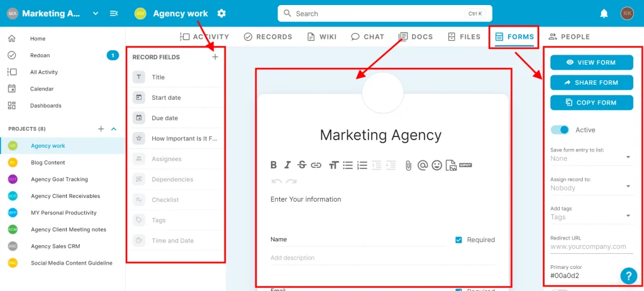Uncheck Required for Name field

click(x=458, y=239)
